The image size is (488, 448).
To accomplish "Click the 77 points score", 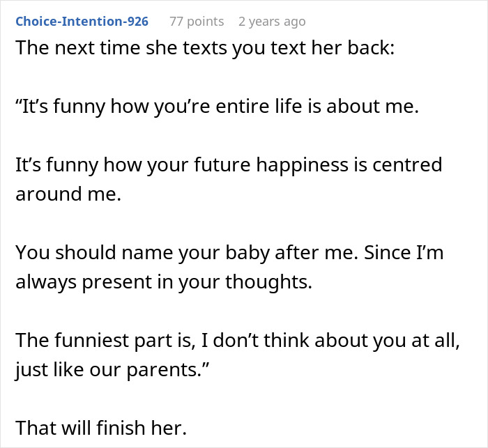I will click(197, 22).
